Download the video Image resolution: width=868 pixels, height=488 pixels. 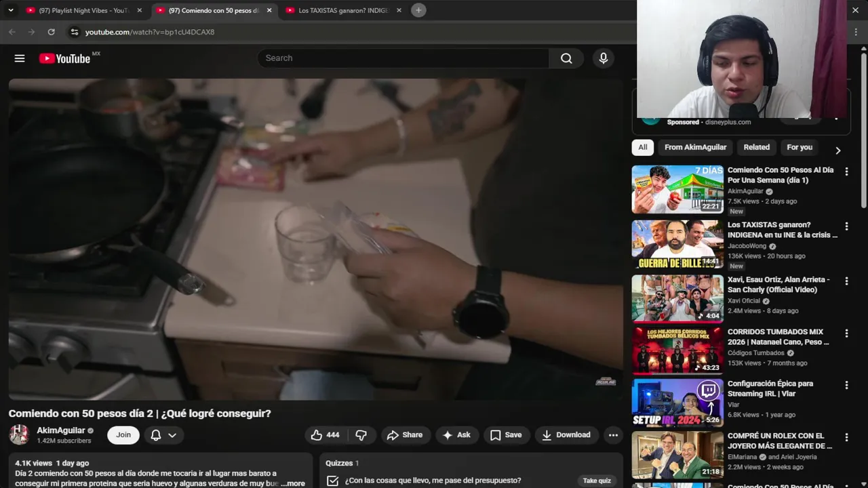click(x=566, y=435)
